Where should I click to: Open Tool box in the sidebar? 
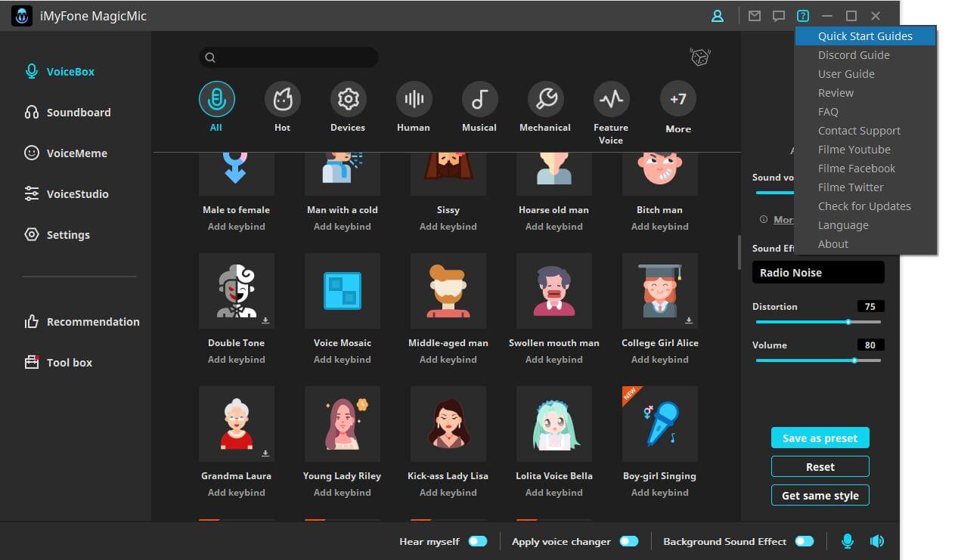point(59,363)
